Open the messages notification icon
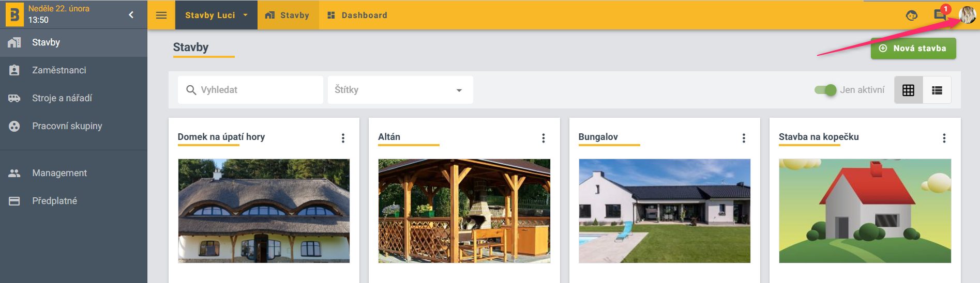 click(x=940, y=15)
